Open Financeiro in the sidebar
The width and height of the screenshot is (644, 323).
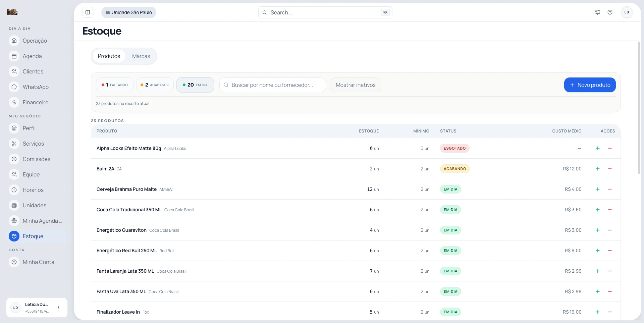(x=35, y=102)
